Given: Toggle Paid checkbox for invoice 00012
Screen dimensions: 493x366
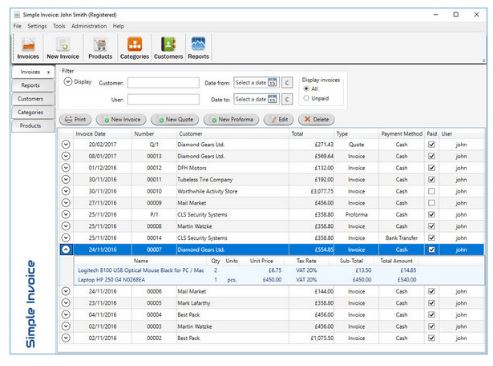Looking at the screenshot, I should click(x=431, y=168).
